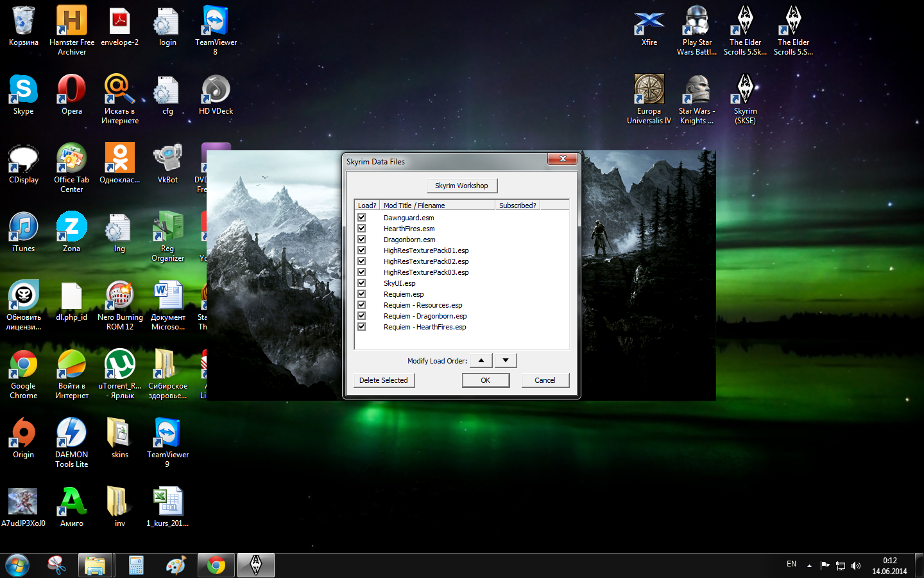Click the Delete Selected button
The height and width of the screenshot is (578, 924).
384,380
